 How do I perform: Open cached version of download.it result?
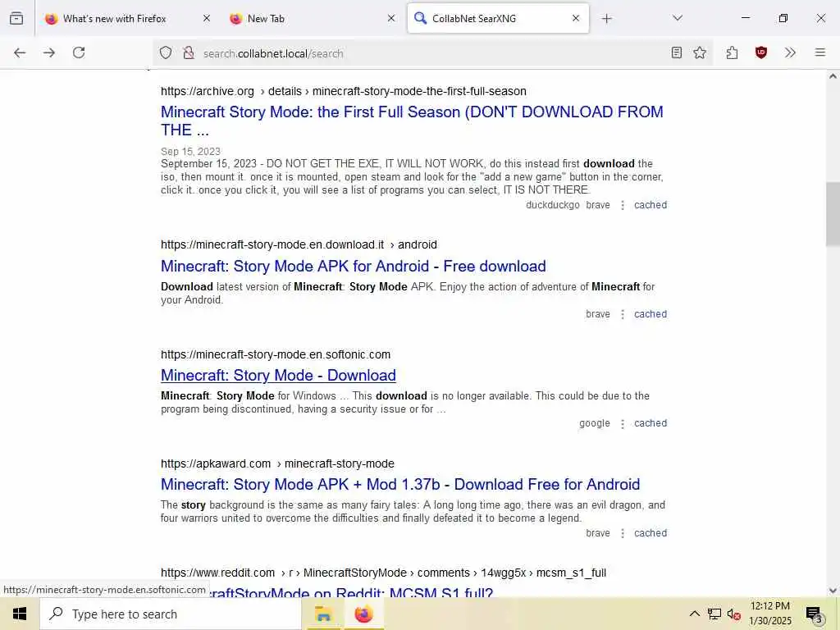click(651, 314)
